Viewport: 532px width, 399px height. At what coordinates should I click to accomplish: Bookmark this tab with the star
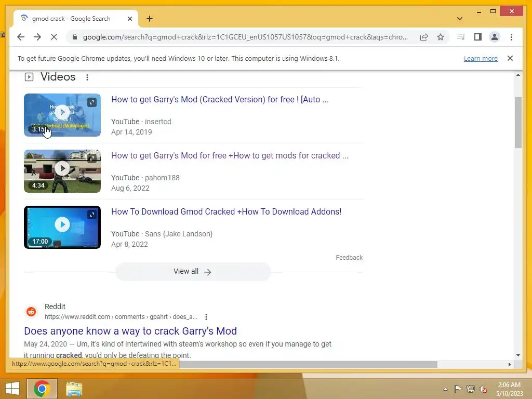[x=441, y=37]
